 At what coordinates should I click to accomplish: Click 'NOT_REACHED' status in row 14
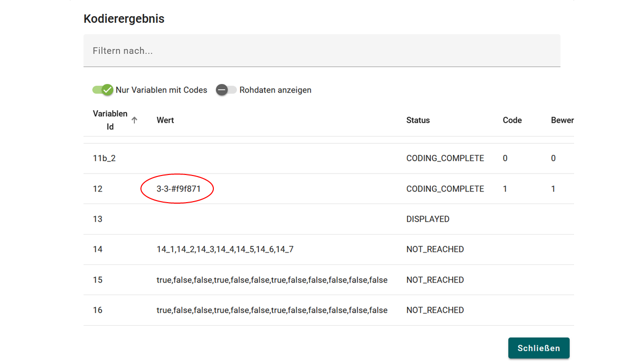(435, 249)
